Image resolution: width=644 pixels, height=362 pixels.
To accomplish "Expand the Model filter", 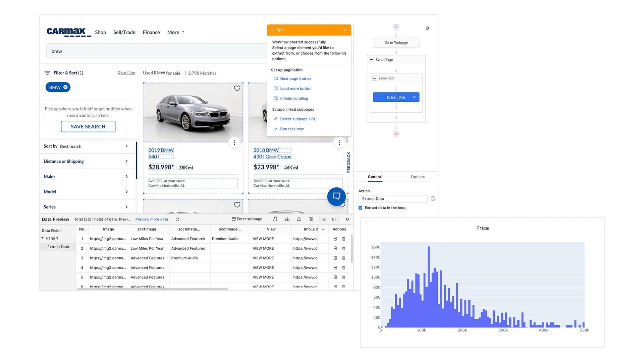I will (x=87, y=192).
